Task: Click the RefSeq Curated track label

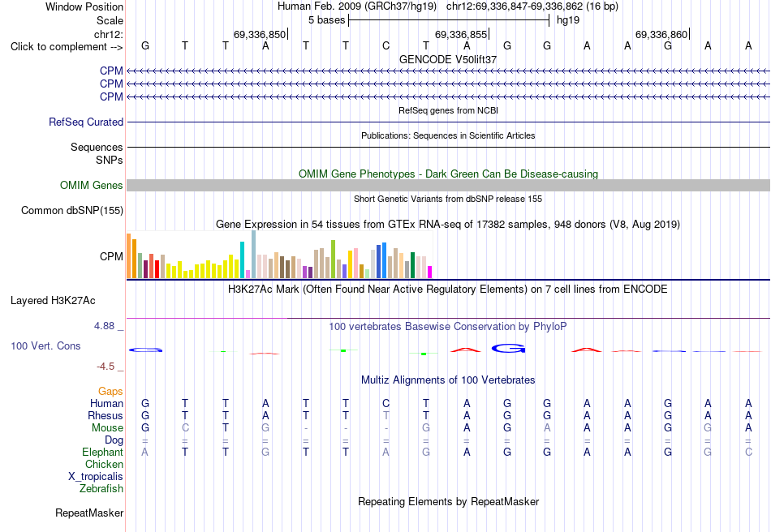Action: point(86,122)
